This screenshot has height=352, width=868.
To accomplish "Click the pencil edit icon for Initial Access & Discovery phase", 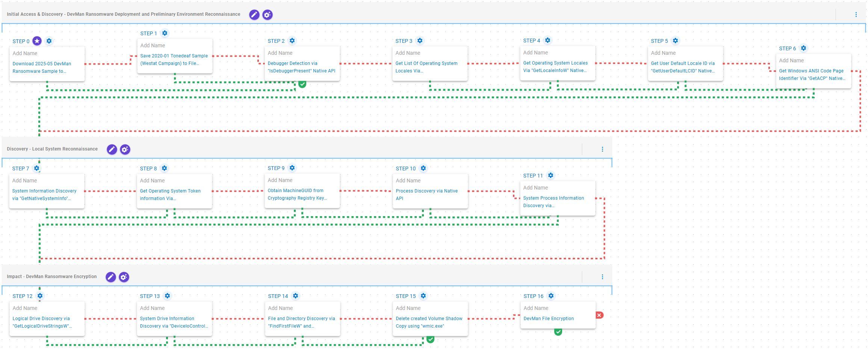I will pyautogui.click(x=254, y=15).
